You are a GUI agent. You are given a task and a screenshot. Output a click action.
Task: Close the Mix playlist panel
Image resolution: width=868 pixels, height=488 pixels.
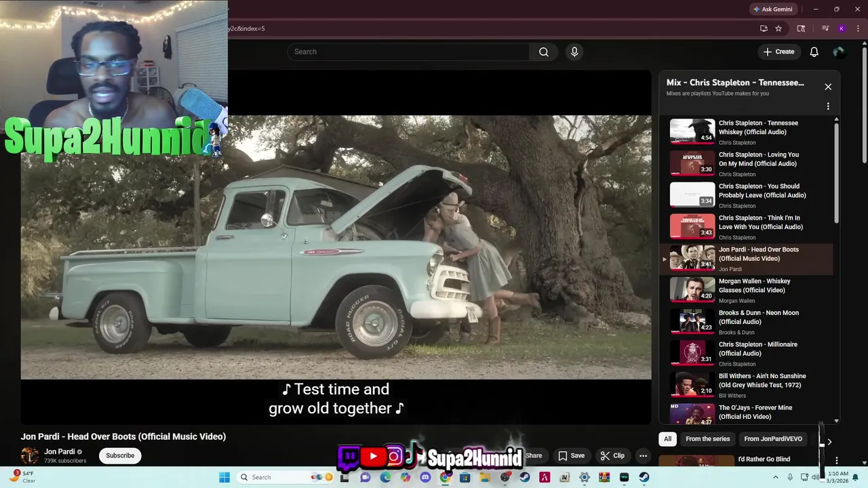[828, 87]
